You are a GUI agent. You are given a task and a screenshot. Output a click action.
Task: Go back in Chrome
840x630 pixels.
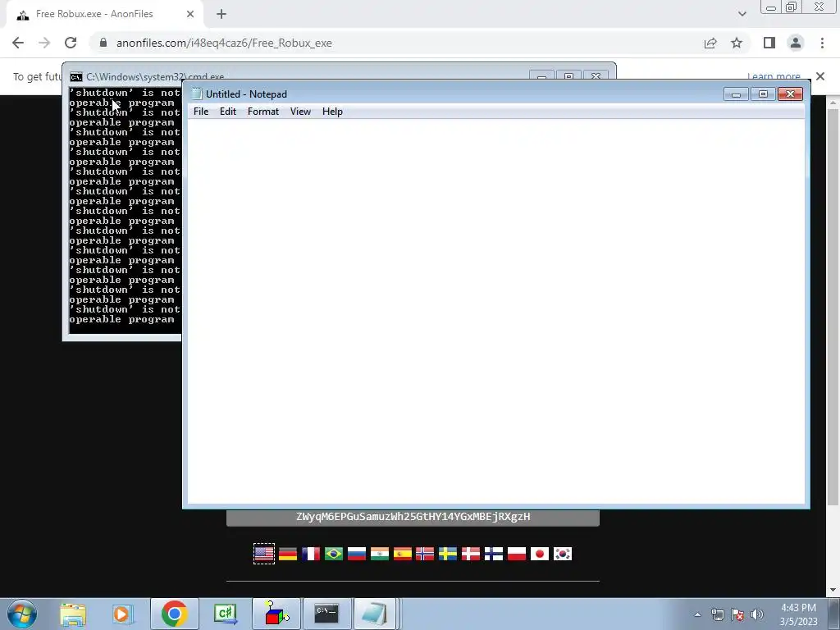(18, 43)
